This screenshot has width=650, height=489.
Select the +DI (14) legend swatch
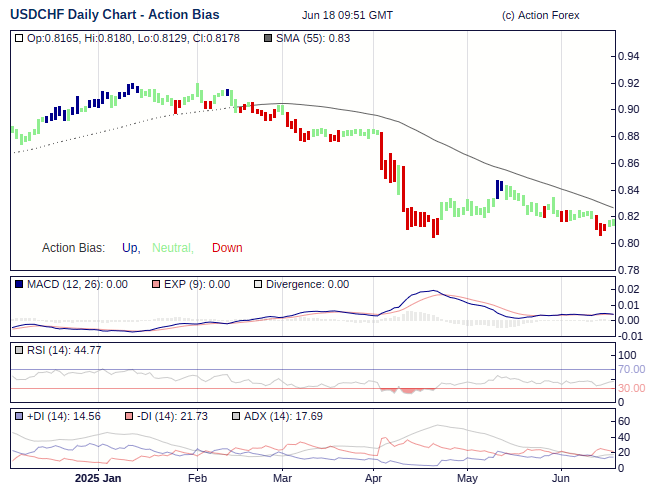click(x=20, y=416)
